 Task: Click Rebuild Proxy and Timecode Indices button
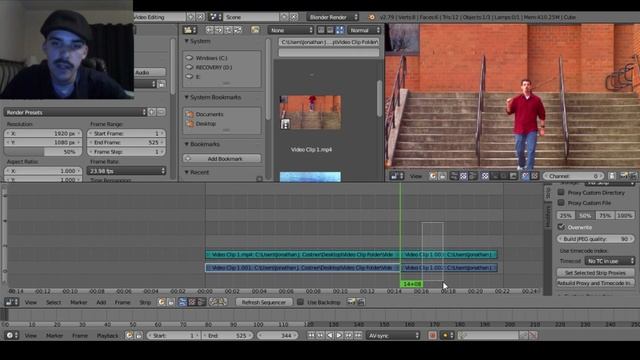(x=596, y=283)
